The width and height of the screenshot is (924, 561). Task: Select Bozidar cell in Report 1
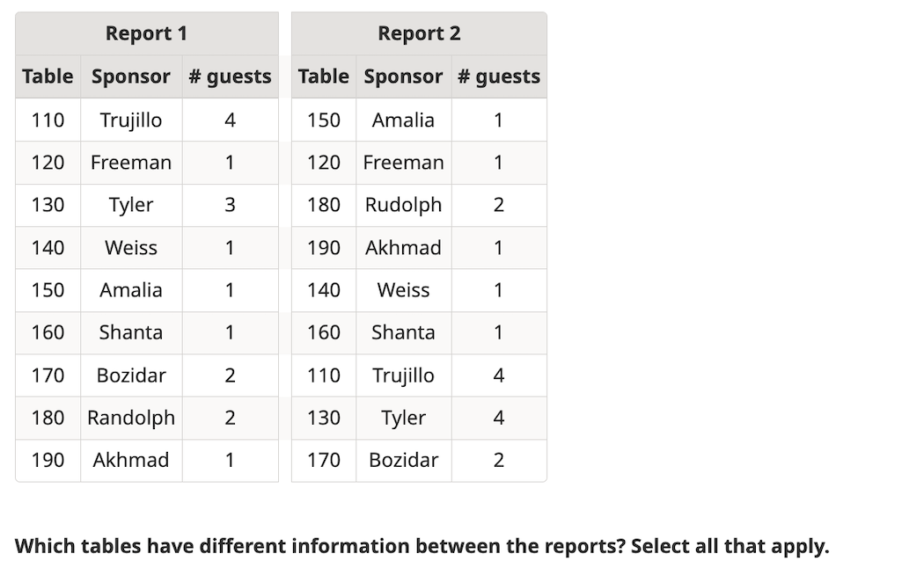(131, 375)
